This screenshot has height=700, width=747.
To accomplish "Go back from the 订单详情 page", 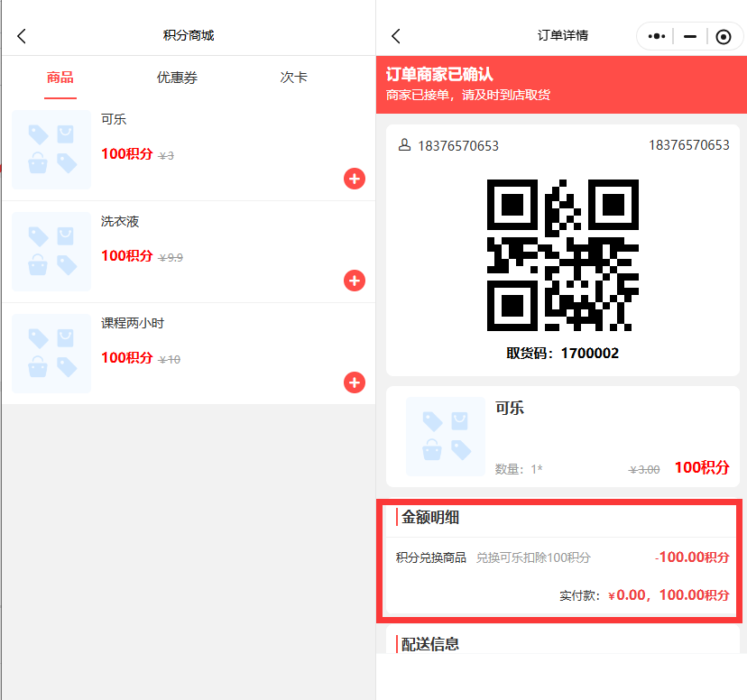I will pyautogui.click(x=396, y=36).
